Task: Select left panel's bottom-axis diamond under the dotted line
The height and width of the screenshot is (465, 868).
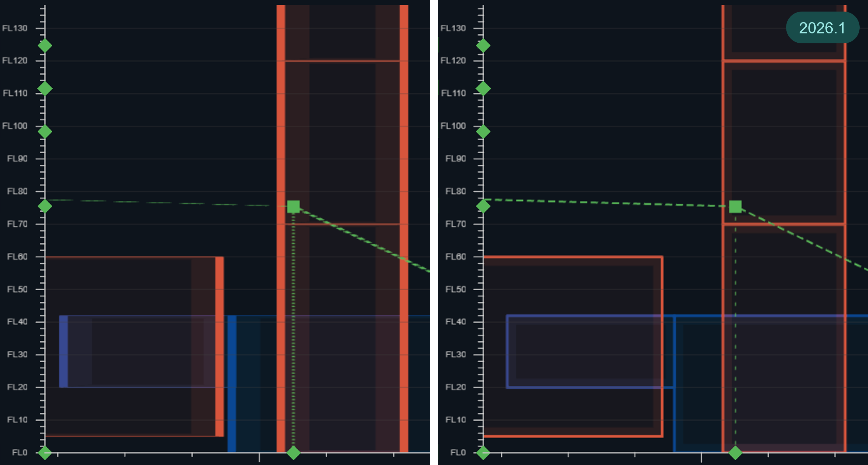Action: click(x=293, y=452)
